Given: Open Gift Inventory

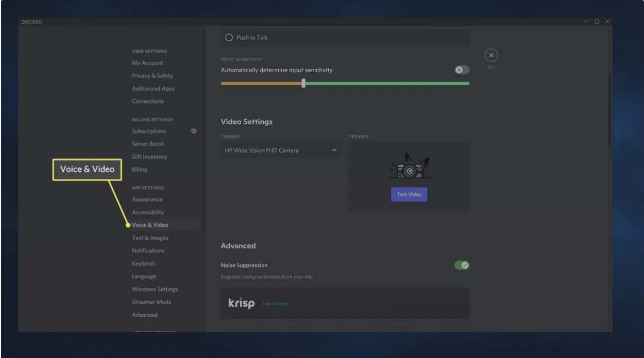Looking at the screenshot, I should pyautogui.click(x=149, y=157).
